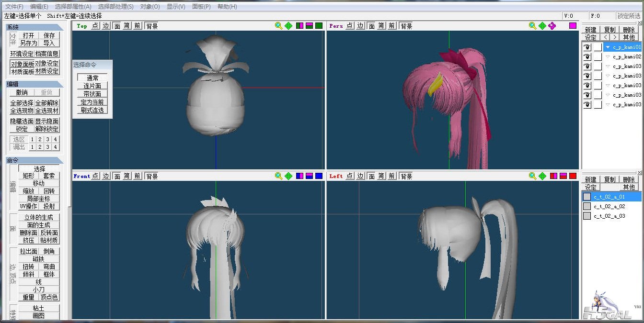Toggle the lock box for c_p_kami02
This screenshot has width=644, height=323.
598,56
